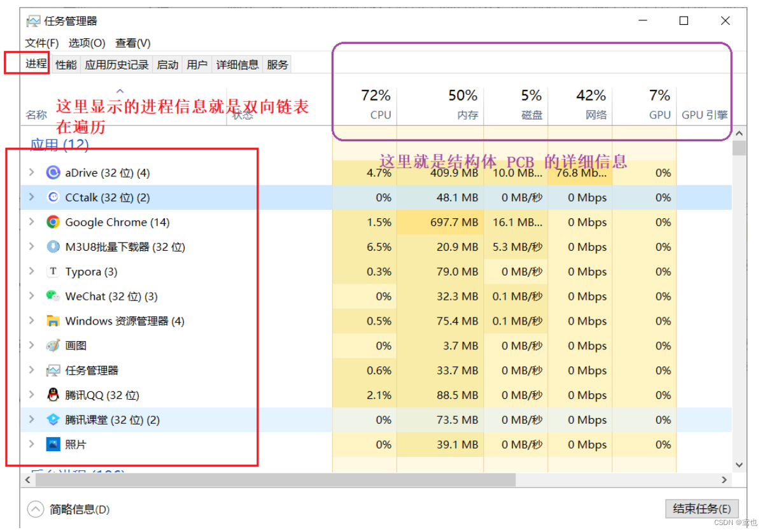Image resolution: width=767 pixels, height=532 pixels.
Task: Click the 16.1 MB disk cell
Action: (517, 222)
